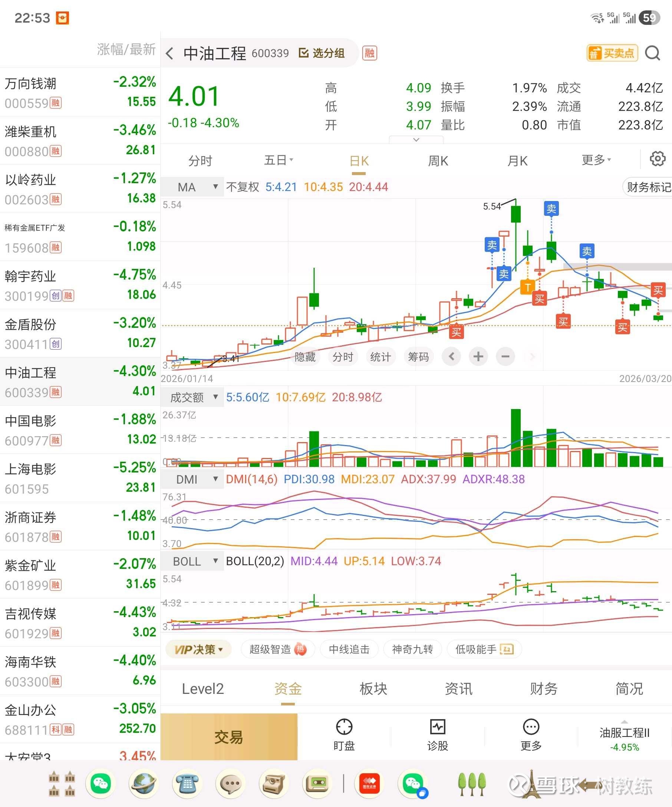This screenshot has width=672, height=807.
Task: Expand the 油服工程II sector panel
Action: pos(625,737)
